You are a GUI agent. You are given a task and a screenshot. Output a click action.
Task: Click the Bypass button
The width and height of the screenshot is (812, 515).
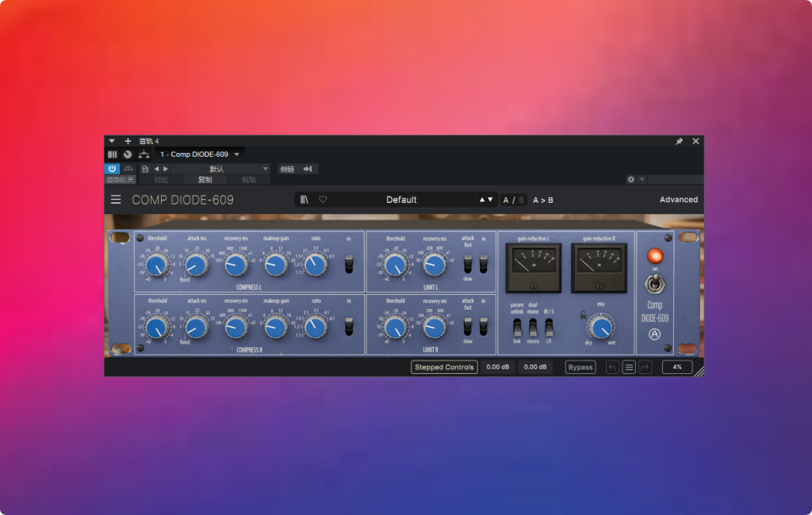click(580, 367)
